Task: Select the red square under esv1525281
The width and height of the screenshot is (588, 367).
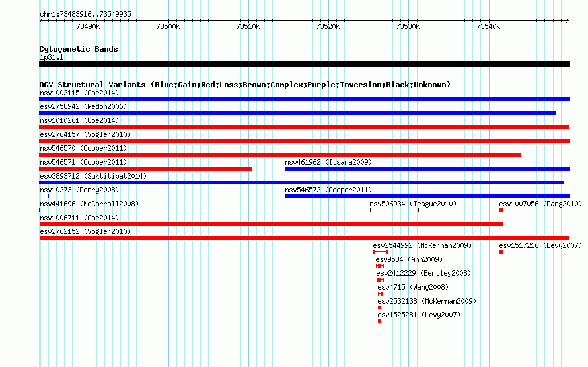Action: [379, 321]
